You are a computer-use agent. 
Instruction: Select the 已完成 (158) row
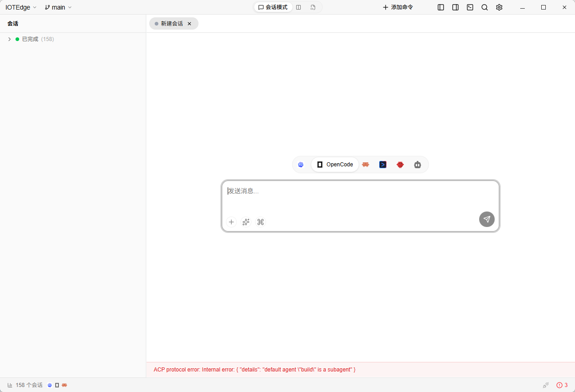[73, 39]
